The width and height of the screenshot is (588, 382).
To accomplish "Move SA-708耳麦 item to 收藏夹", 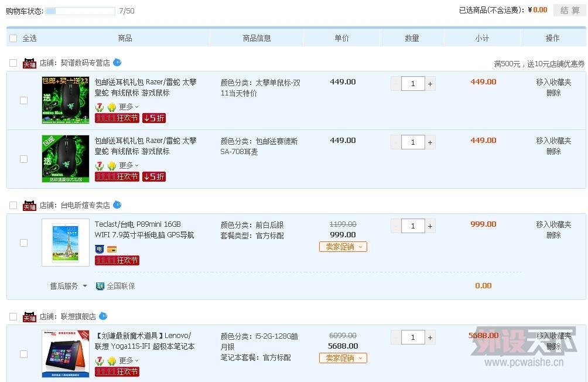I will (x=553, y=141).
